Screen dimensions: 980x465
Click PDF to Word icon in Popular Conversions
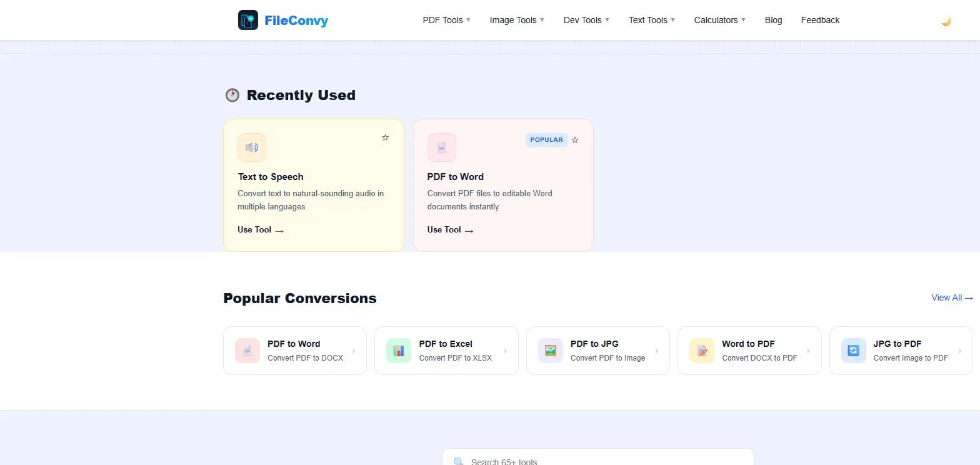[247, 351]
